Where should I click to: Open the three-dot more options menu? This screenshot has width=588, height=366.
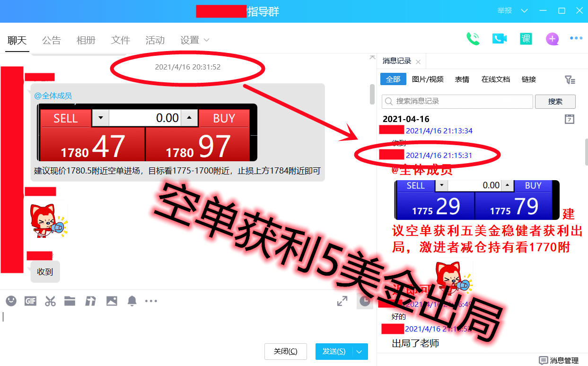coord(576,38)
